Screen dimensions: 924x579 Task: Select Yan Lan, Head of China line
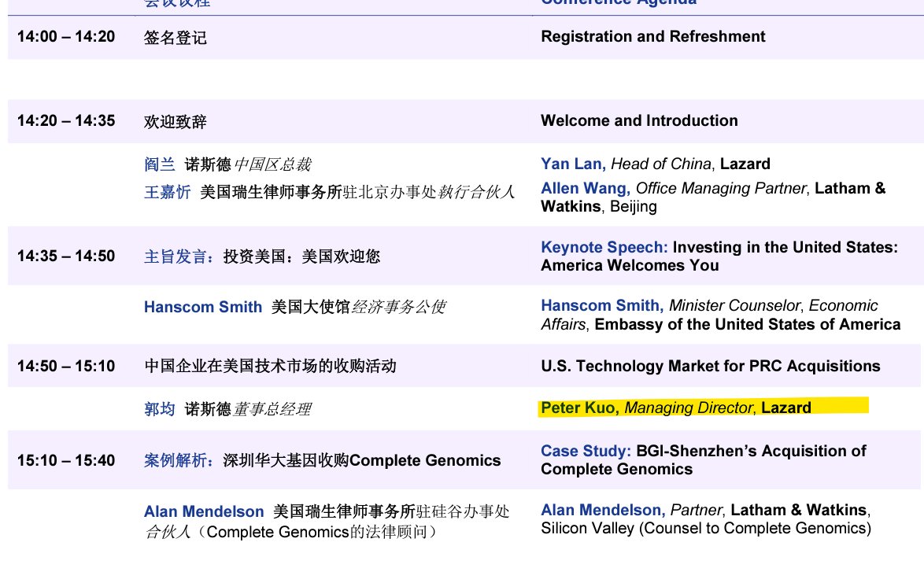coord(656,164)
